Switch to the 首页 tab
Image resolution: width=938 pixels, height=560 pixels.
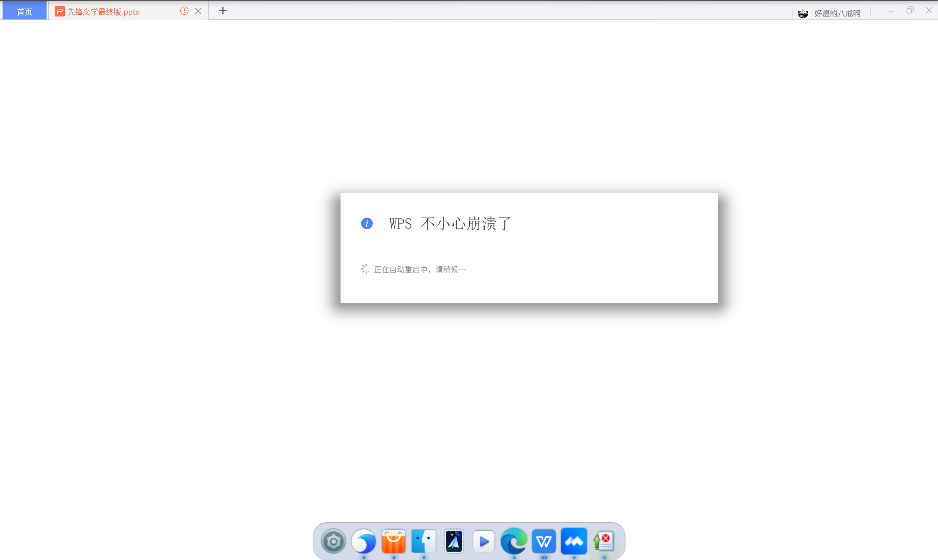pyautogui.click(x=24, y=11)
